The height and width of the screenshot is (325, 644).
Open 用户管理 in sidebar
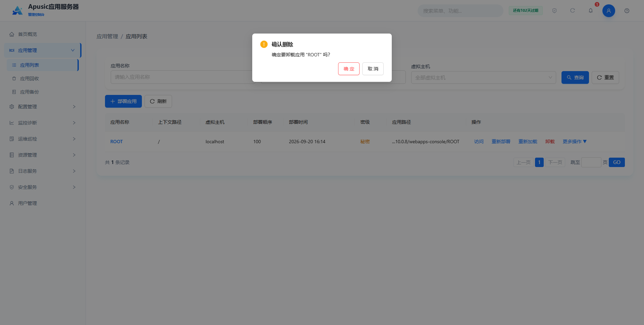pos(43,203)
